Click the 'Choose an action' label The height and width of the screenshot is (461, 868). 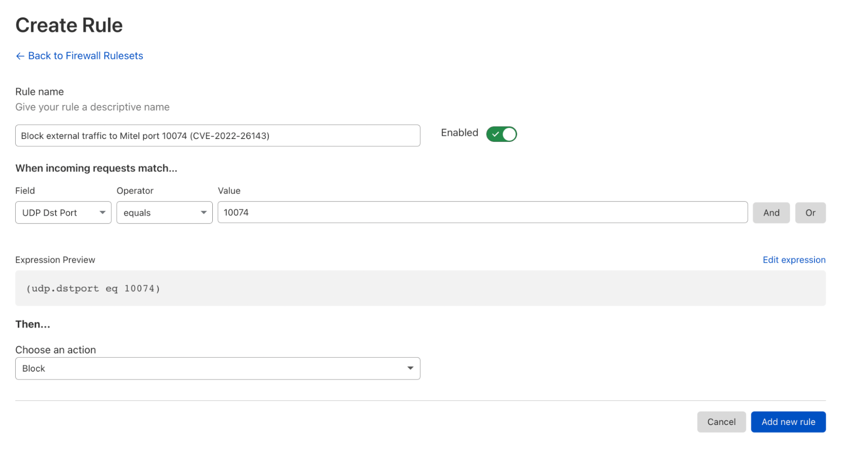tap(56, 350)
